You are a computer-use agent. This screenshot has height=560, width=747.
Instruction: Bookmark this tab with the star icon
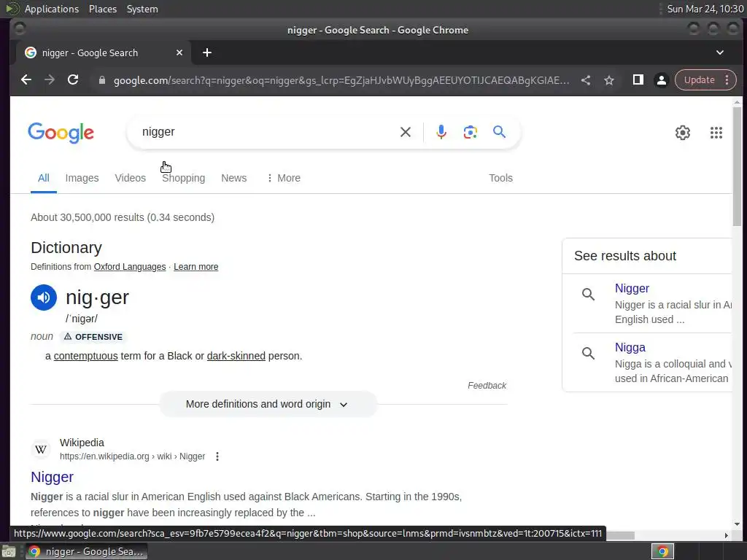pyautogui.click(x=609, y=80)
